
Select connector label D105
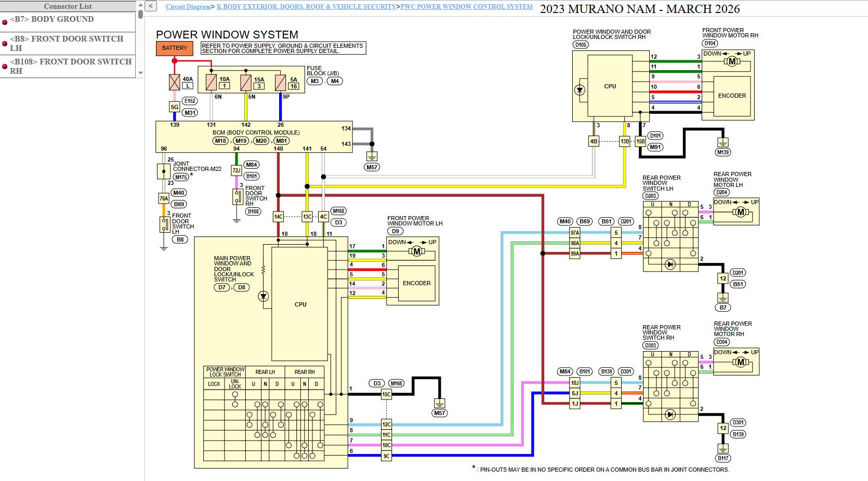click(x=581, y=45)
